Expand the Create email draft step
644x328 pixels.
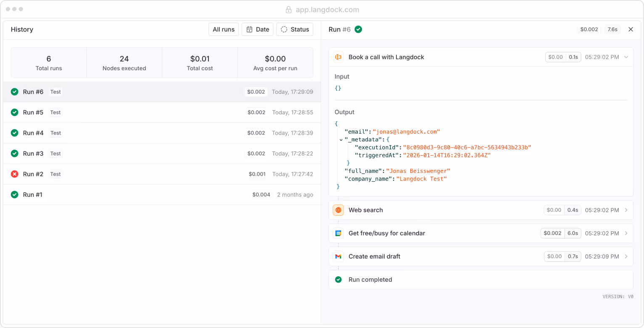pos(626,257)
